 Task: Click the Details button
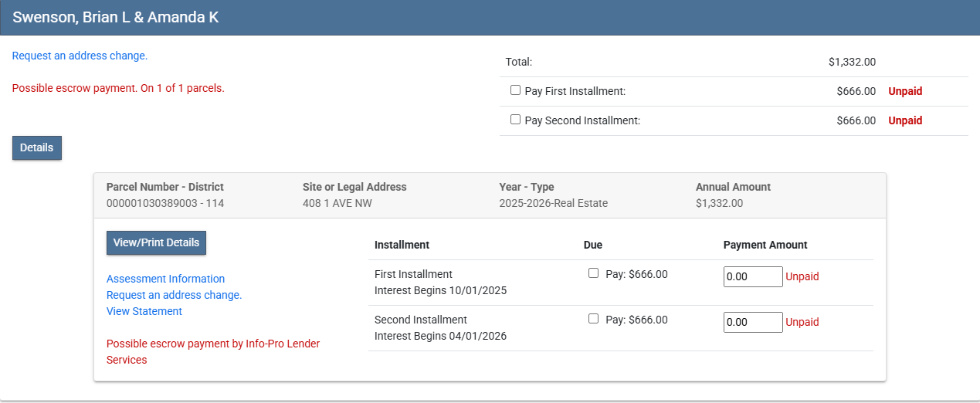tap(37, 147)
